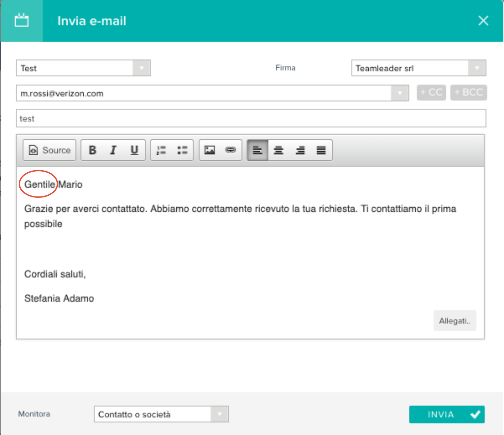Insert a hyperlink
The height and width of the screenshot is (435, 504).
pos(231,150)
